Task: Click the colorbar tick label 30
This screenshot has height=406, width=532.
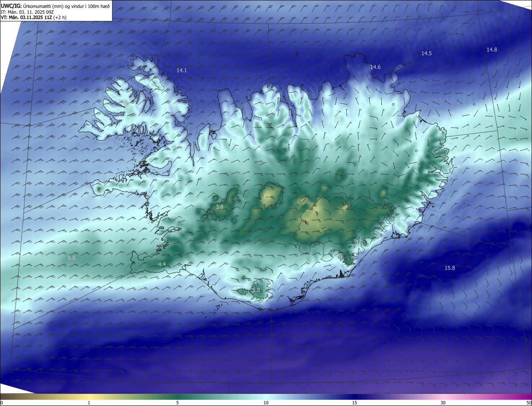Action: [x=443, y=403]
